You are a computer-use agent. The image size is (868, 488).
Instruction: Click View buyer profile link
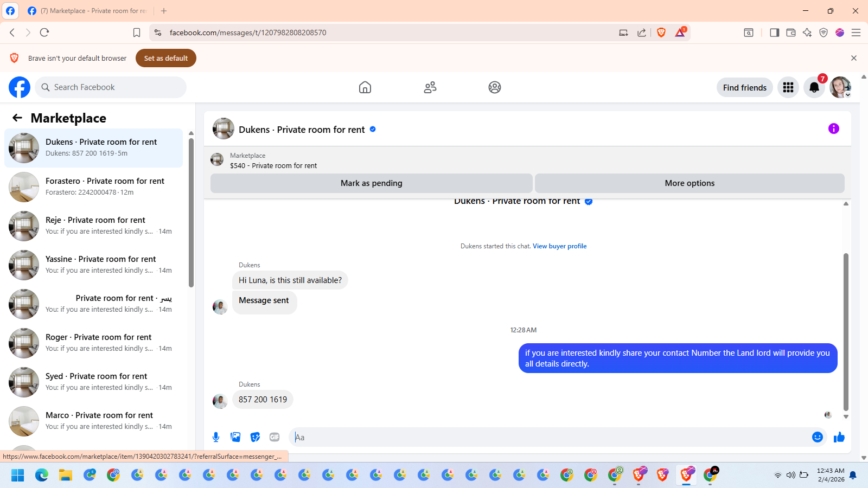559,246
